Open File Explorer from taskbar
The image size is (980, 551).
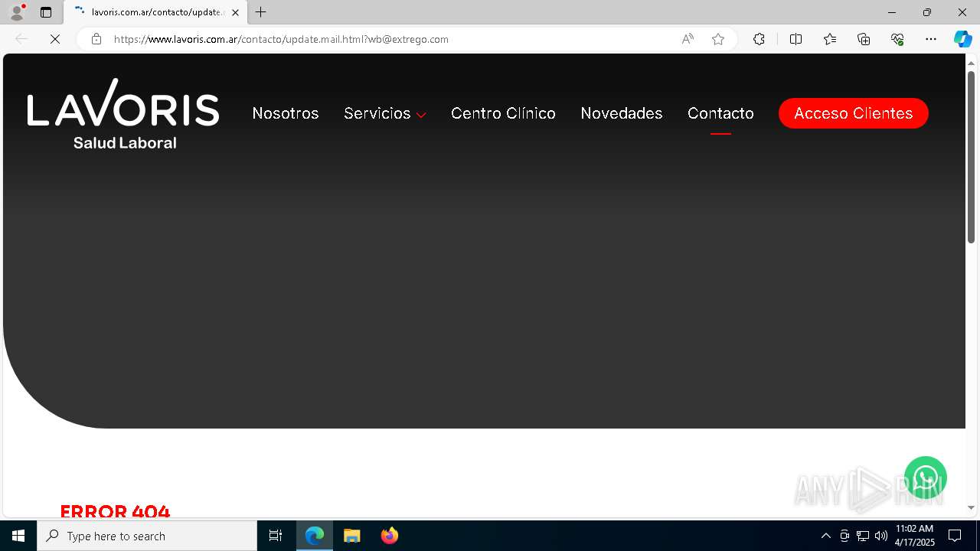click(x=352, y=536)
